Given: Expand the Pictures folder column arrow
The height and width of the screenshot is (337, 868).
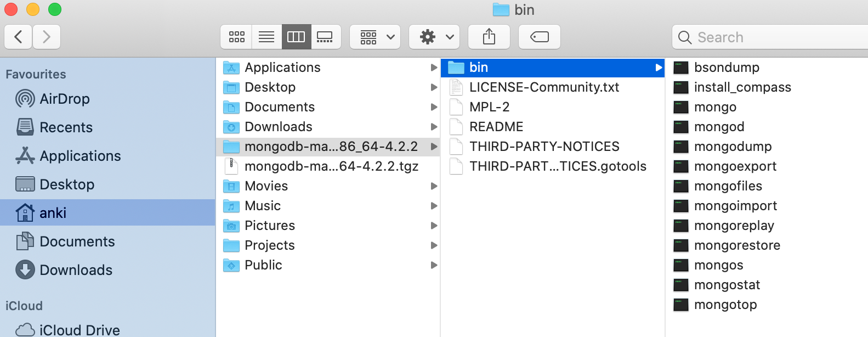Looking at the screenshot, I should coord(434,226).
